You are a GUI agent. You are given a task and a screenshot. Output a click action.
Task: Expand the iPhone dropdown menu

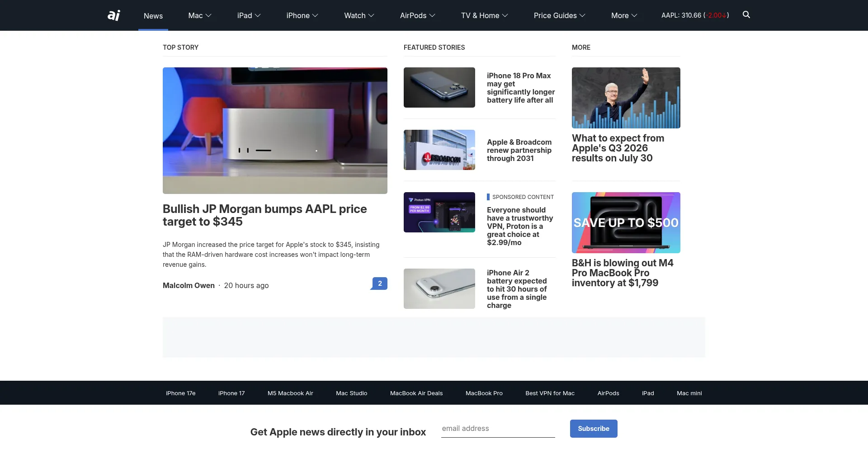[302, 15]
